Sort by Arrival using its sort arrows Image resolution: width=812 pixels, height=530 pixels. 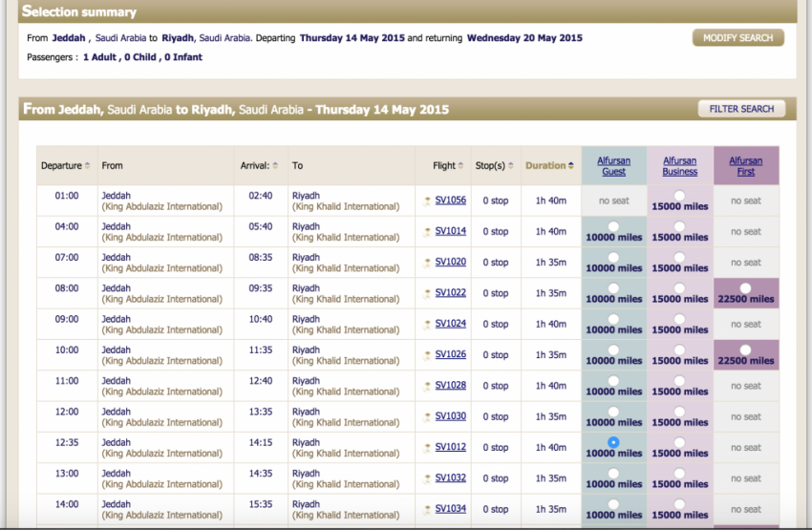(x=275, y=166)
